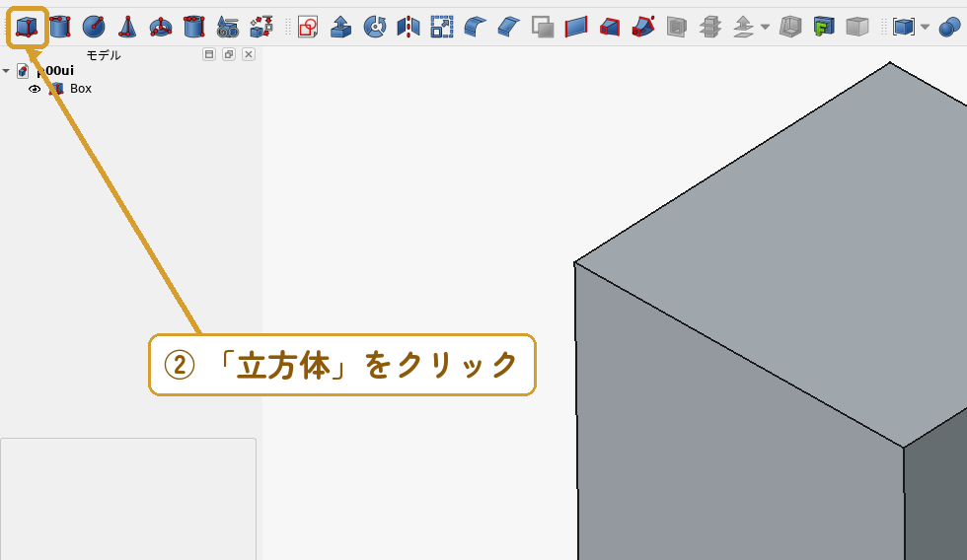Open the Compound tools dropdown arrow
967x560 pixels.
point(926,27)
